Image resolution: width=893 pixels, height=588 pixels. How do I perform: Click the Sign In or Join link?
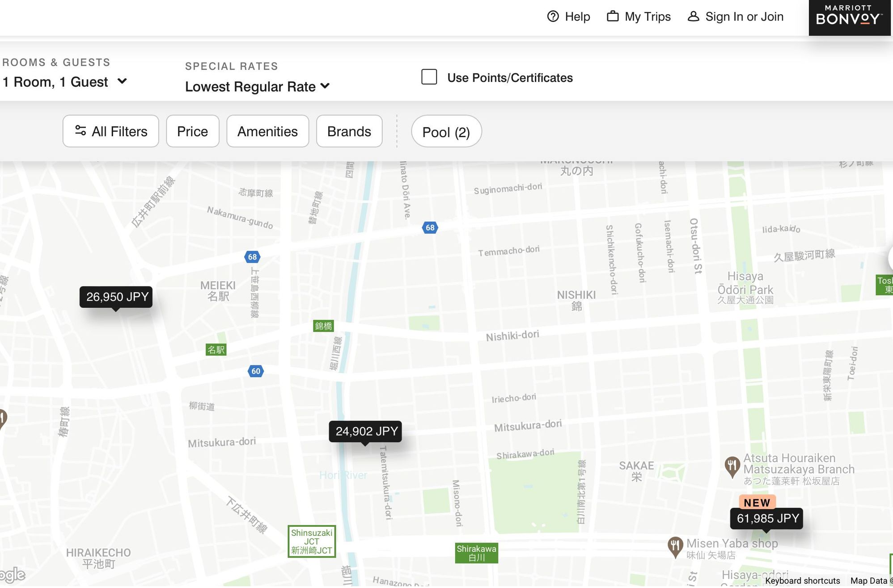coord(744,17)
